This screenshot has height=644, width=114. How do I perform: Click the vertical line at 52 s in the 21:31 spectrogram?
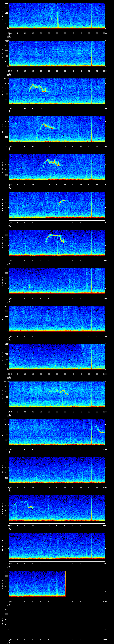92,280
